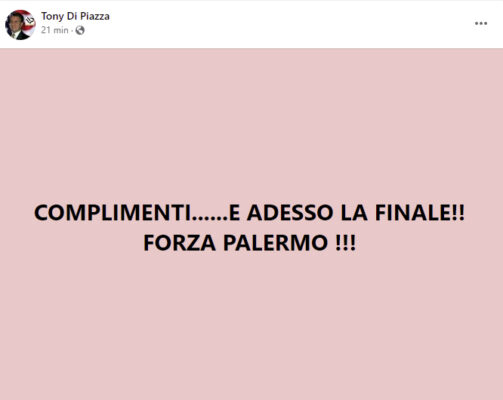503x400 pixels.
Task: Click the three exclamation marks after PALERMO
Action: (346, 243)
